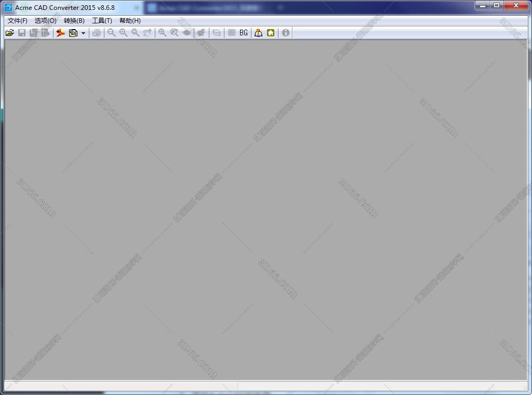
Task: Click the 3D orbit view icon
Action: [x=187, y=33]
